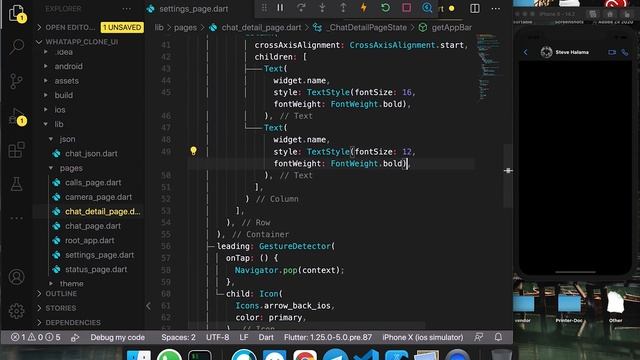Open the Explorer view in activity bar
640x360 pixels.
[x=16, y=13]
